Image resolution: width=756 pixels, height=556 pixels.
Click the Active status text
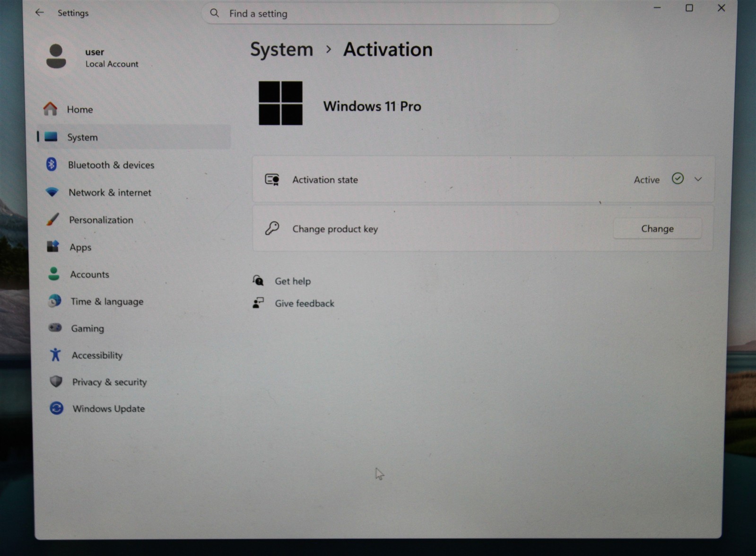pyautogui.click(x=647, y=180)
